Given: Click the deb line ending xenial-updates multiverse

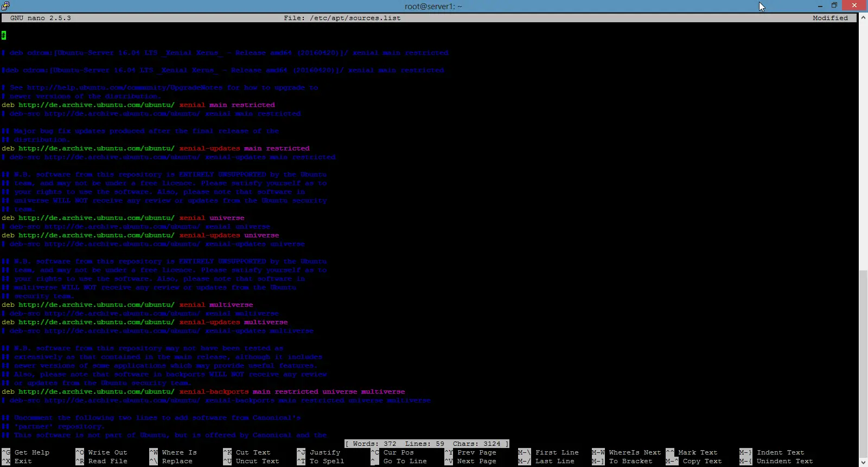Looking at the screenshot, I should click(145, 322).
